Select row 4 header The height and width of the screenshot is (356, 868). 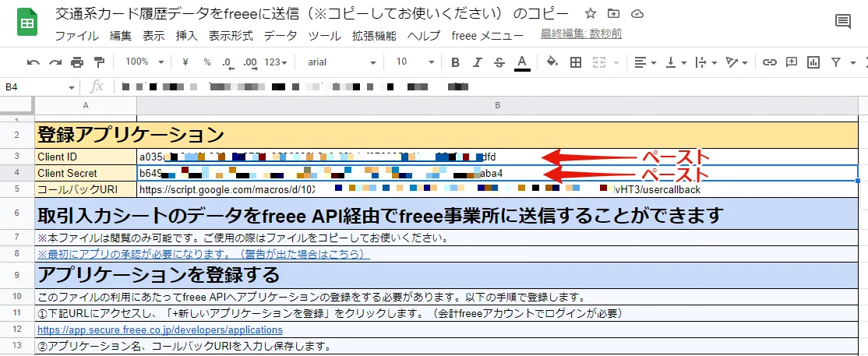coord(17,173)
